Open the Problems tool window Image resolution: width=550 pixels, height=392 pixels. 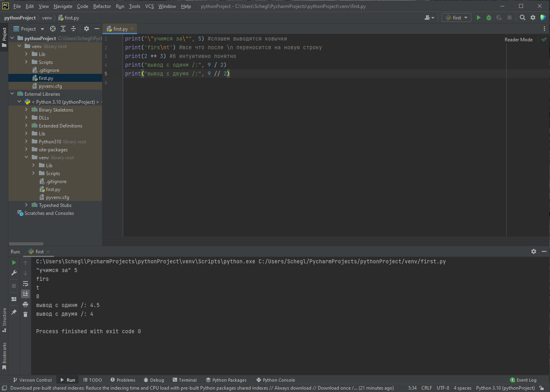point(122,380)
